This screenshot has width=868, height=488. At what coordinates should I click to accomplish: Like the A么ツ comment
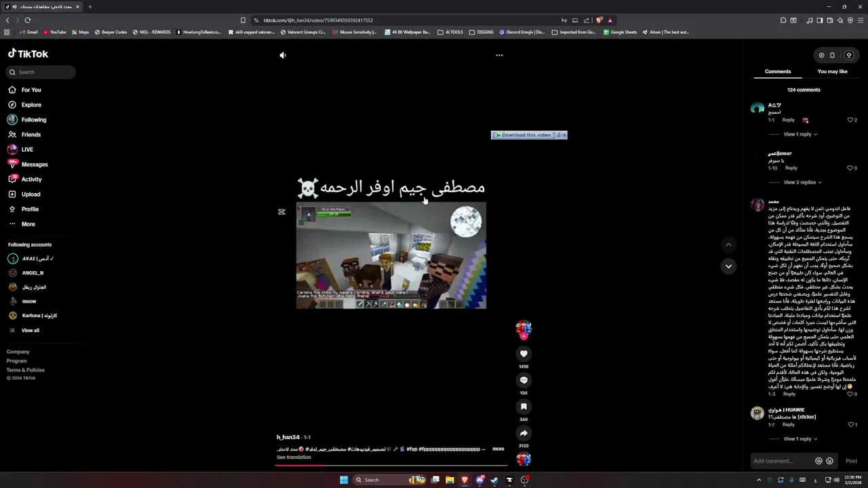coord(850,120)
